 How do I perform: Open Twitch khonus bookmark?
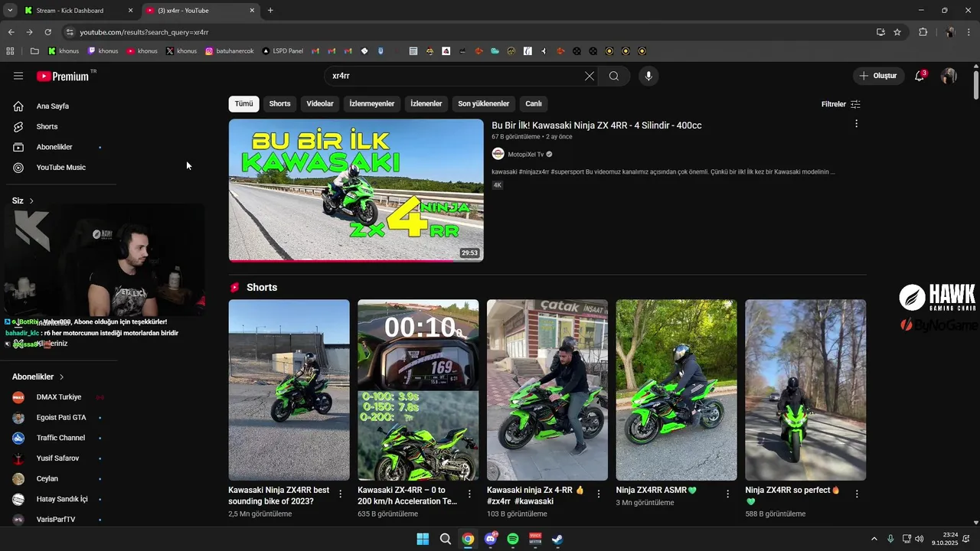pyautogui.click(x=103, y=51)
